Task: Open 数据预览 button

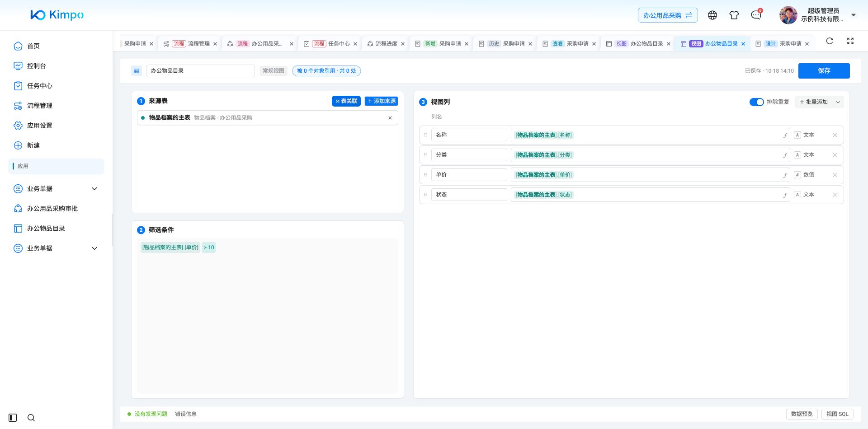Action: click(802, 414)
